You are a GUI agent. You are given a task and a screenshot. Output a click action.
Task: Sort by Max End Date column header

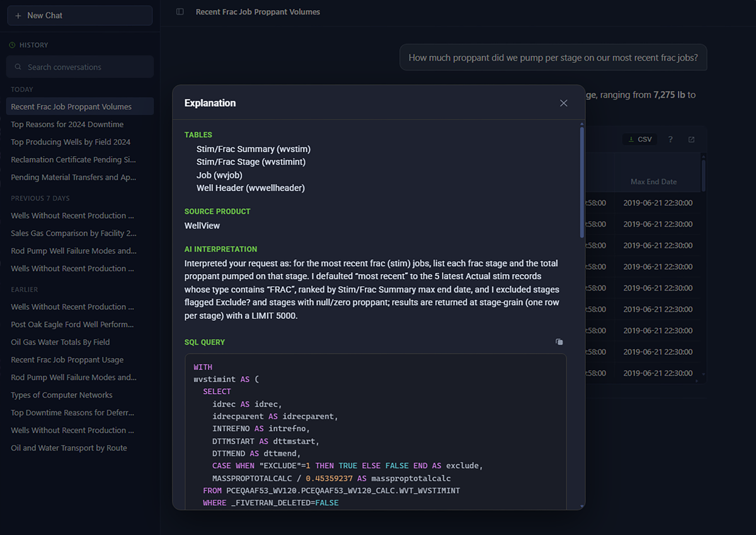(x=653, y=181)
